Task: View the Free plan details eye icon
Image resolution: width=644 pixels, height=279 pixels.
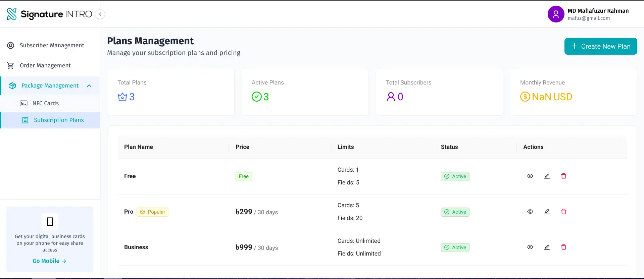Action: 530,176
